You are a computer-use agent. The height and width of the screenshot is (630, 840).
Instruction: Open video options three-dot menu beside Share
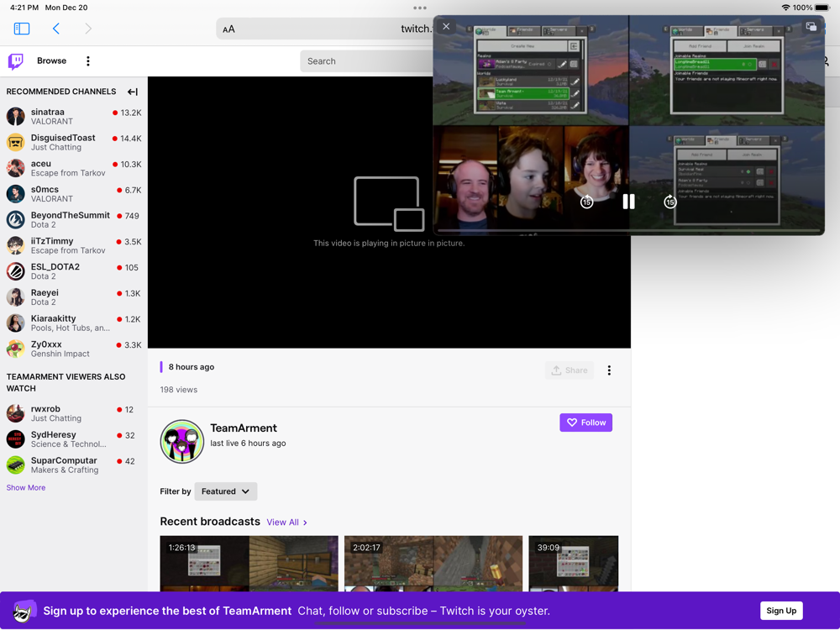click(x=609, y=370)
